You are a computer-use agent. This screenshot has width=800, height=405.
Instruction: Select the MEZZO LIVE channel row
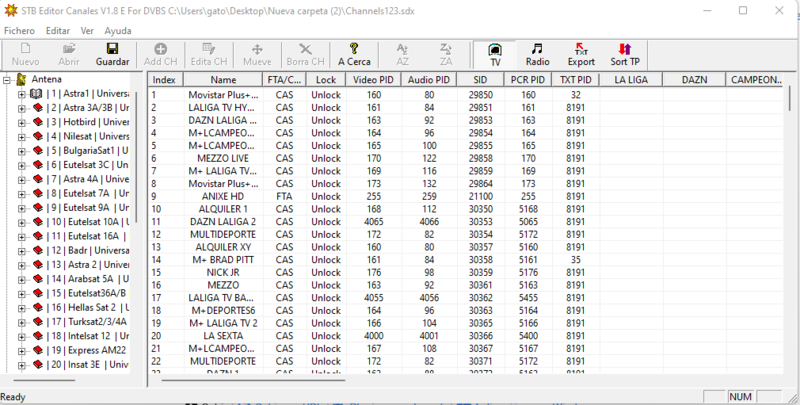coord(466,158)
